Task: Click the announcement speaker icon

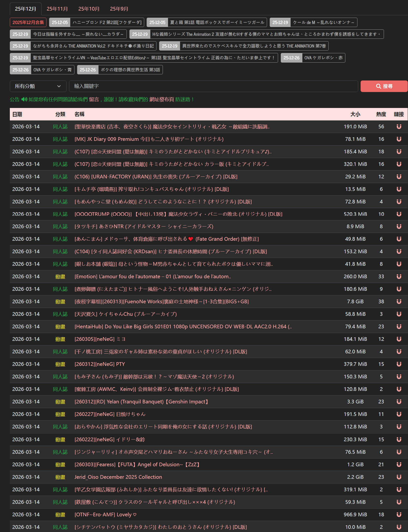Action: [24, 99]
